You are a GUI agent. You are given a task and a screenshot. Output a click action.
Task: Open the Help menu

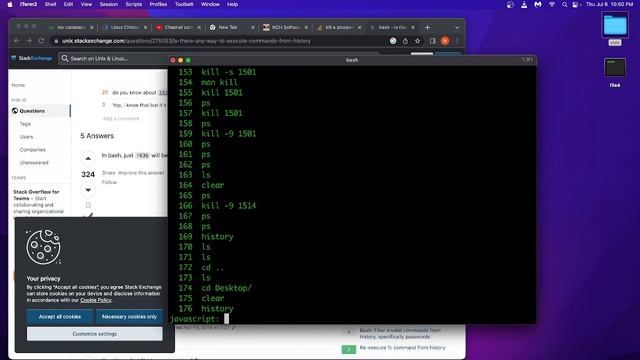[232, 4]
